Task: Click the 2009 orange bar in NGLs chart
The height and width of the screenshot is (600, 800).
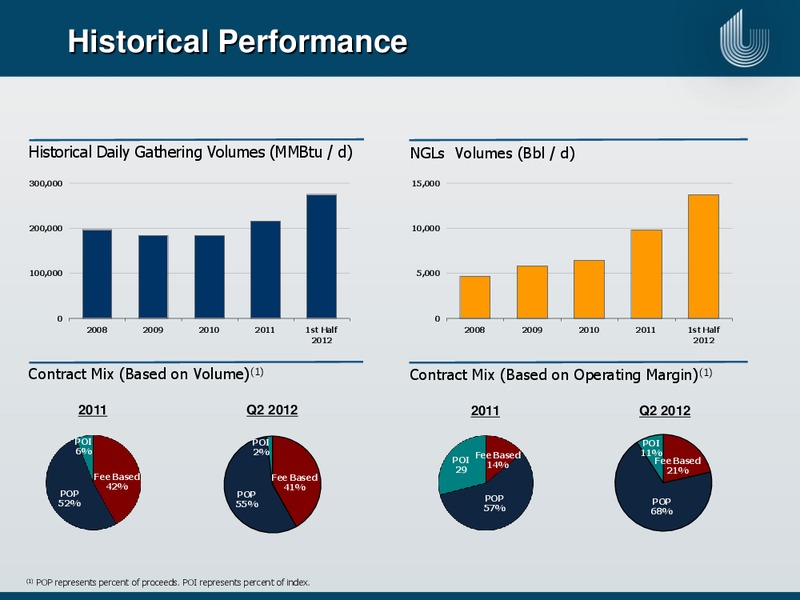Action: (532, 292)
